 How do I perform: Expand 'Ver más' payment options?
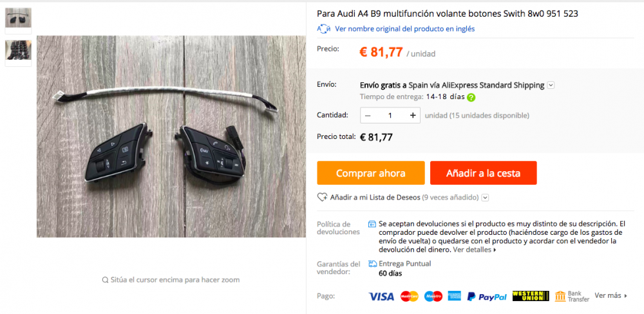(x=611, y=295)
